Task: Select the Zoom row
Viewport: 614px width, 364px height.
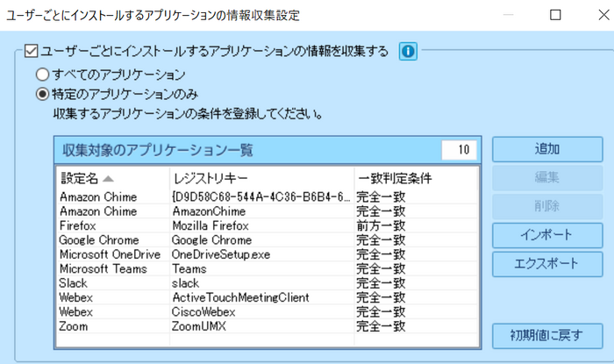Action: tap(268, 326)
